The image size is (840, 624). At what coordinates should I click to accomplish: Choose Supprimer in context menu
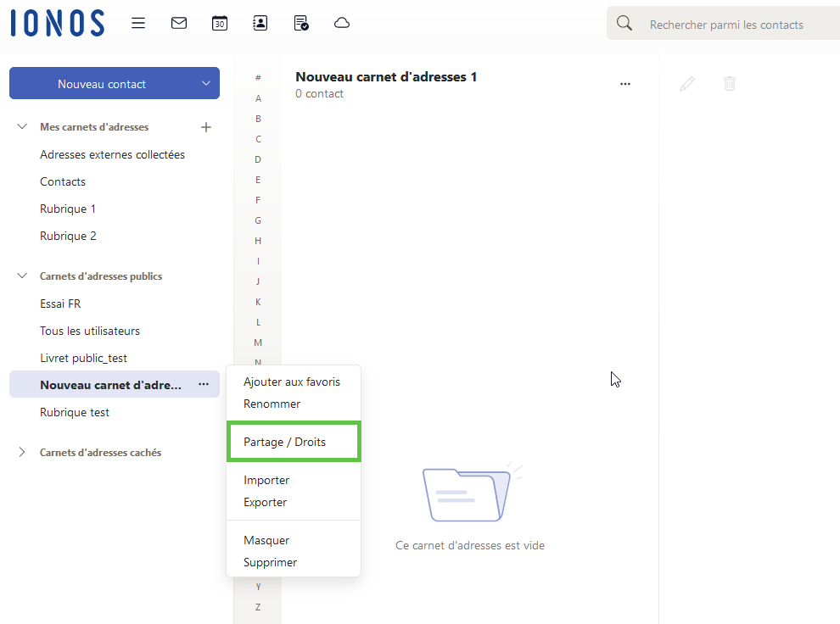tap(270, 562)
